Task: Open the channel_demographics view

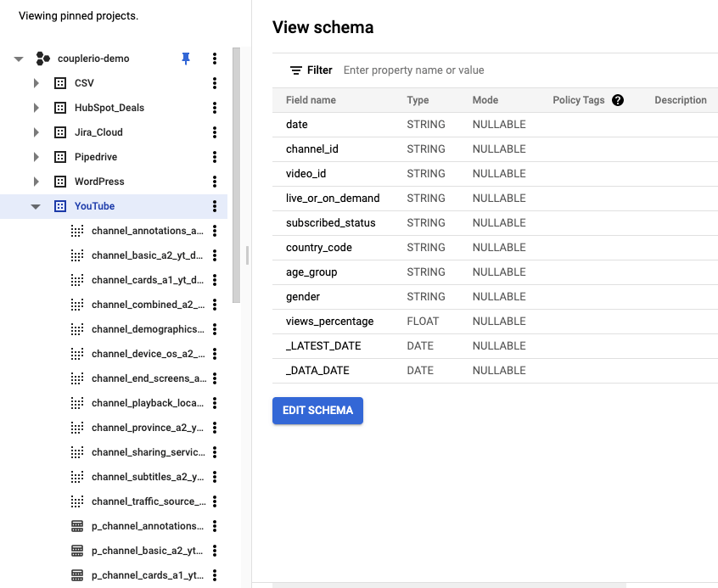Action: pyautogui.click(x=148, y=329)
